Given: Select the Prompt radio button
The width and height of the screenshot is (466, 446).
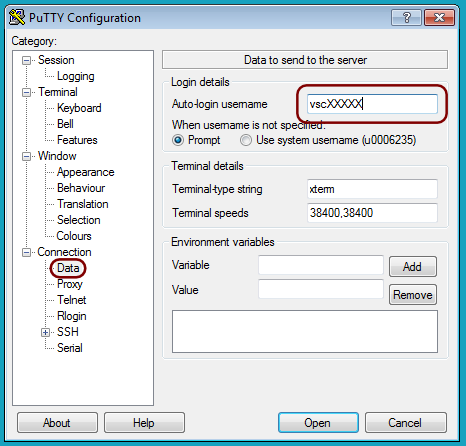Looking at the screenshot, I should pyautogui.click(x=178, y=140).
